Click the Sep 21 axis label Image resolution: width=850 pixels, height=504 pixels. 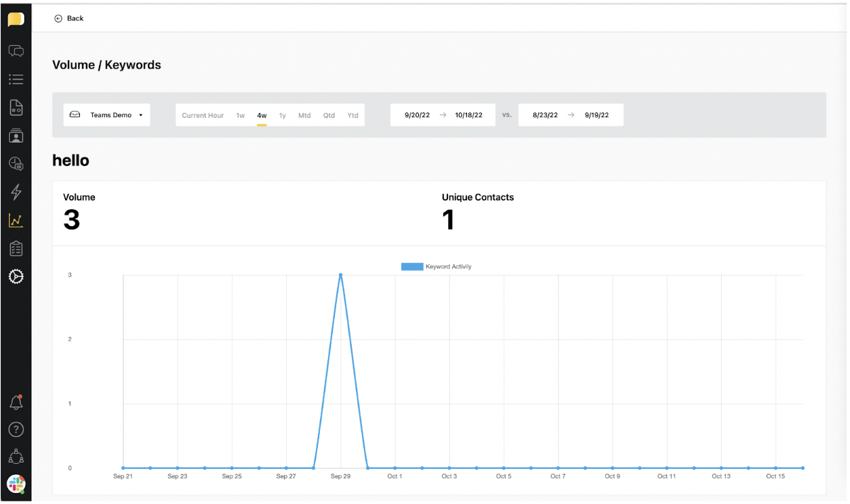123,476
